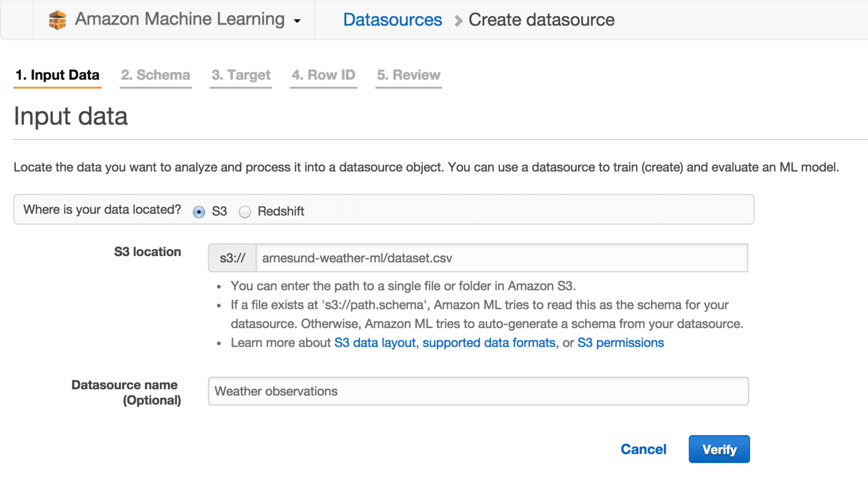
Task: Open the supported data formats link
Action: pos(489,343)
